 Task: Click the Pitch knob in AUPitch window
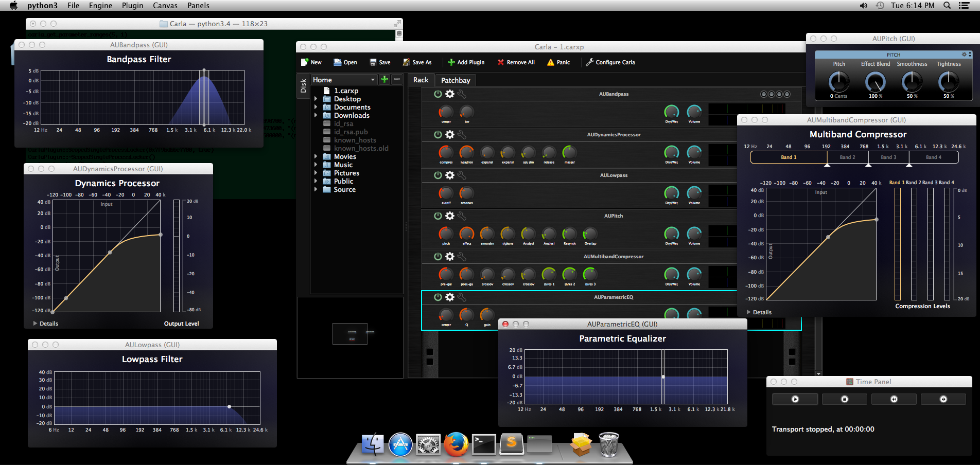pos(839,82)
